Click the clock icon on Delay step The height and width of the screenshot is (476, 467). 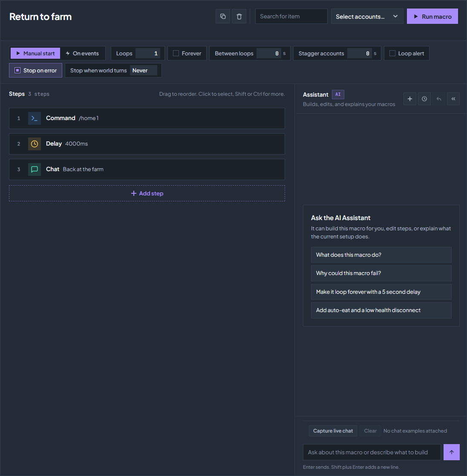click(x=35, y=143)
